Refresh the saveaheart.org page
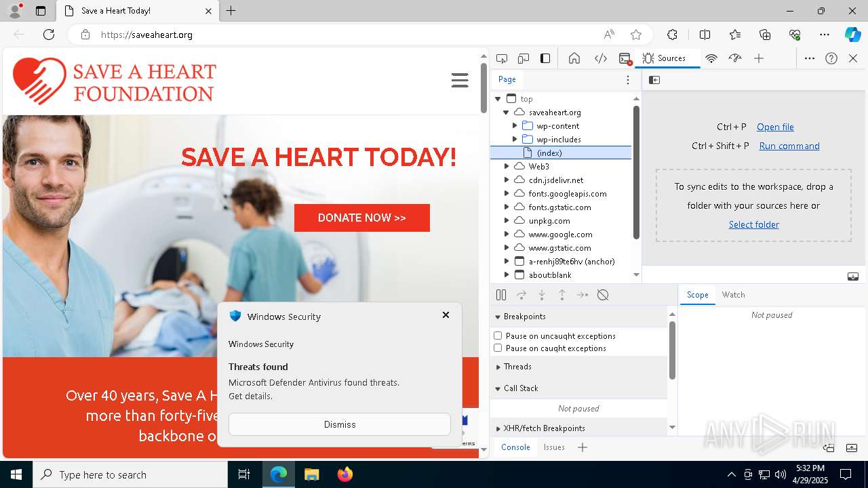The height and width of the screenshot is (488, 868). pos(49,35)
